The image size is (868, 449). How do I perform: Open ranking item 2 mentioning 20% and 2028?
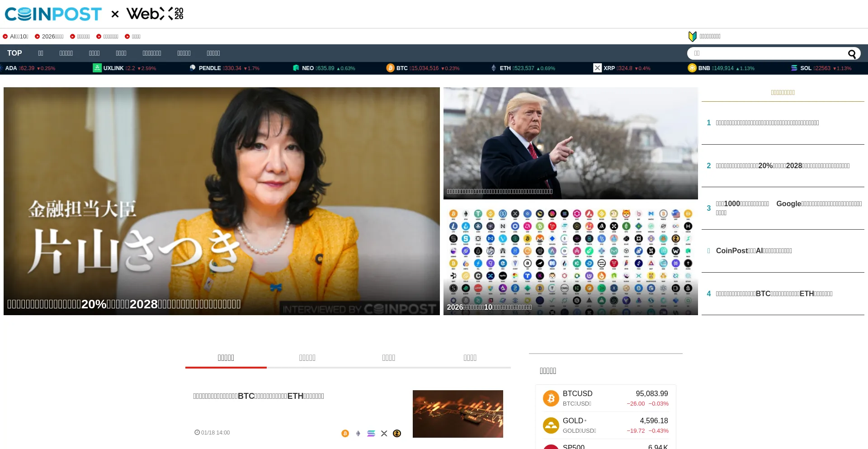[x=783, y=166]
